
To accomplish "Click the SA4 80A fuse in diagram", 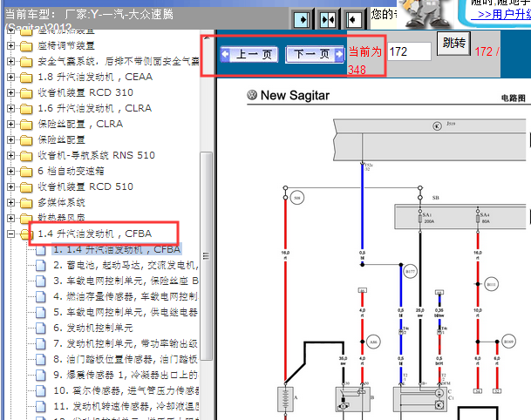I will [478, 220].
